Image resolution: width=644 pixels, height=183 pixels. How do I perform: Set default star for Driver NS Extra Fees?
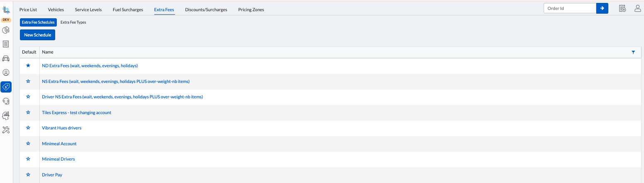click(x=28, y=97)
